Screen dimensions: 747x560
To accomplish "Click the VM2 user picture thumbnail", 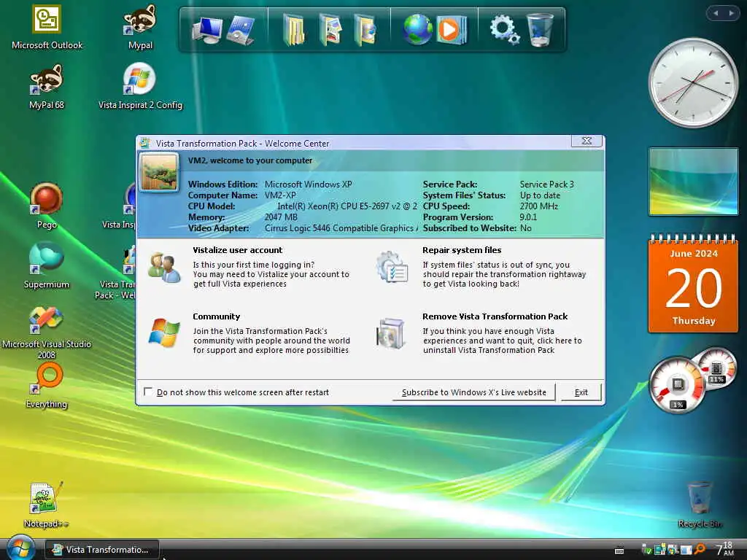I will 158,172.
